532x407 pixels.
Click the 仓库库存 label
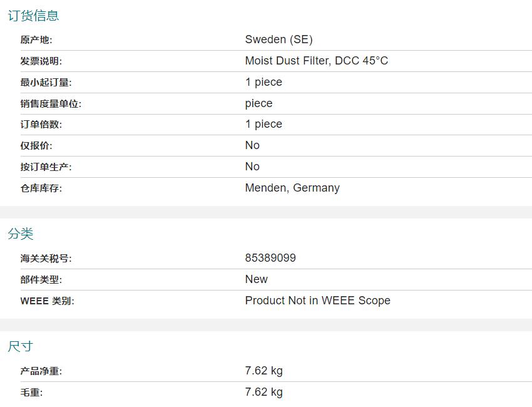coord(41,188)
